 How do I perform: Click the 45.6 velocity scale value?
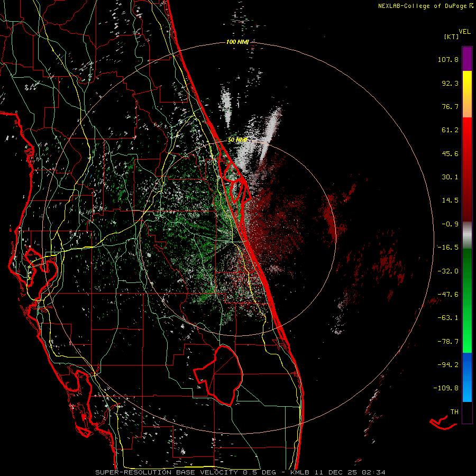(x=450, y=153)
